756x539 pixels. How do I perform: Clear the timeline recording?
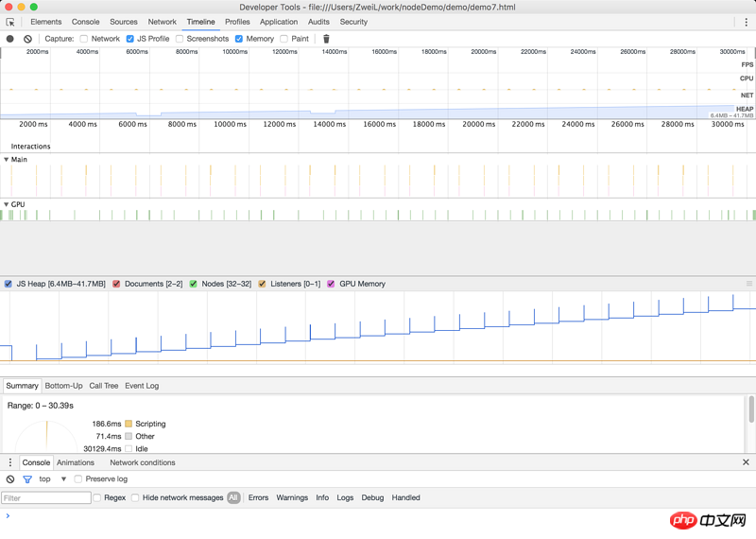pyautogui.click(x=27, y=39)
